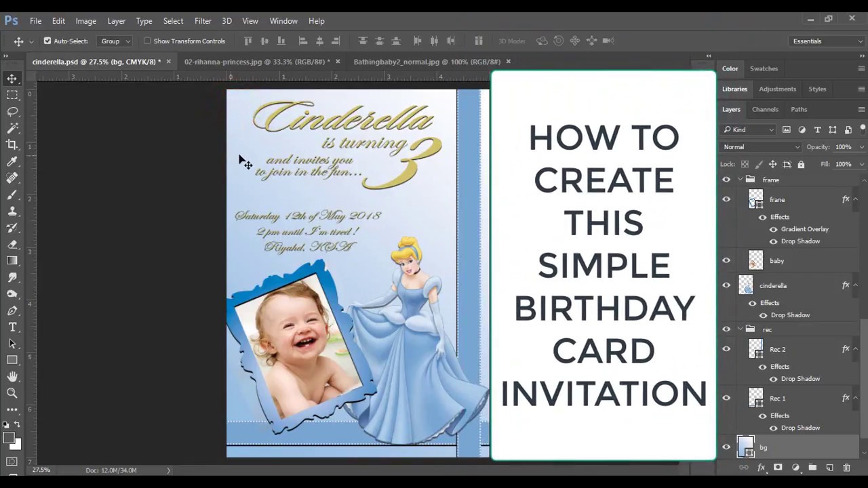Screen dimensions: 868x488
Task: Open the Normal blend mode dropdown
Action: pyautogui.click(x=761, y=146)
